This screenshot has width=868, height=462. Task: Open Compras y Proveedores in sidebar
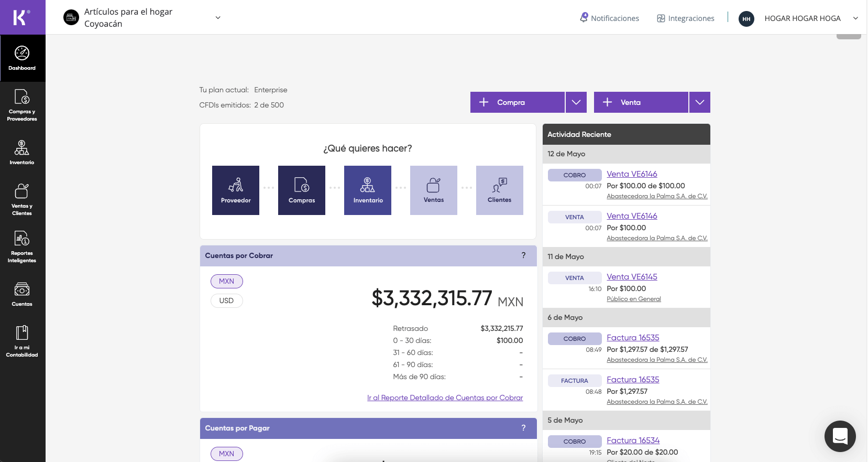pyautogui.click(x=22, y=105)
